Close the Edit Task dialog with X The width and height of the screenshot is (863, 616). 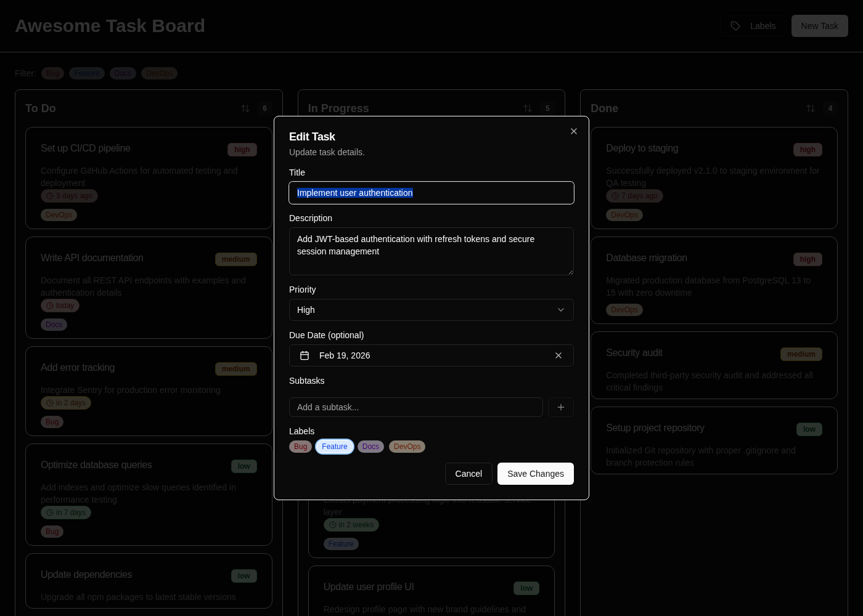pyautogui.click(x=574, y=131)
